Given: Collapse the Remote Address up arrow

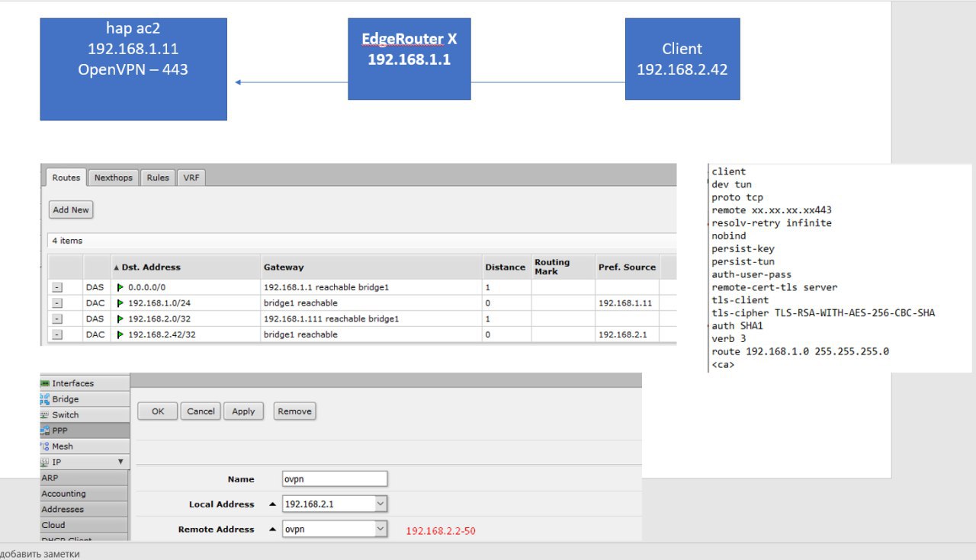Looking at the screenshot, I should [x=272, y=530].
